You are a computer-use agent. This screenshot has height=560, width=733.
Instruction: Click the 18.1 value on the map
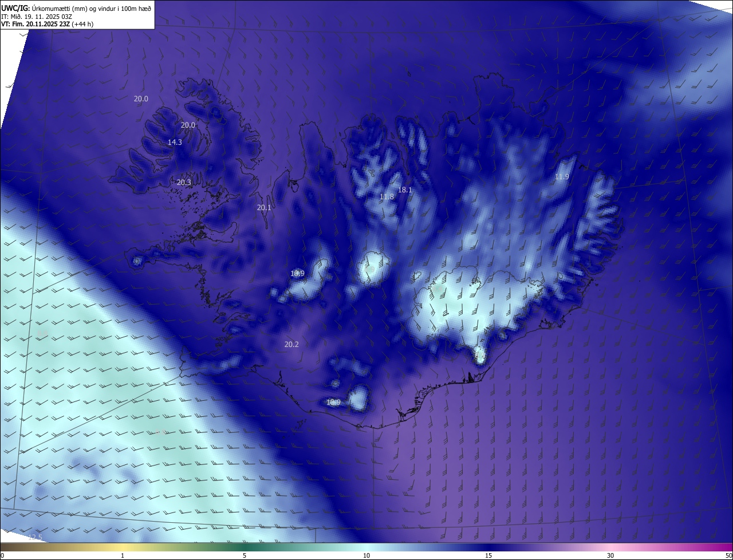coord(405,190)
